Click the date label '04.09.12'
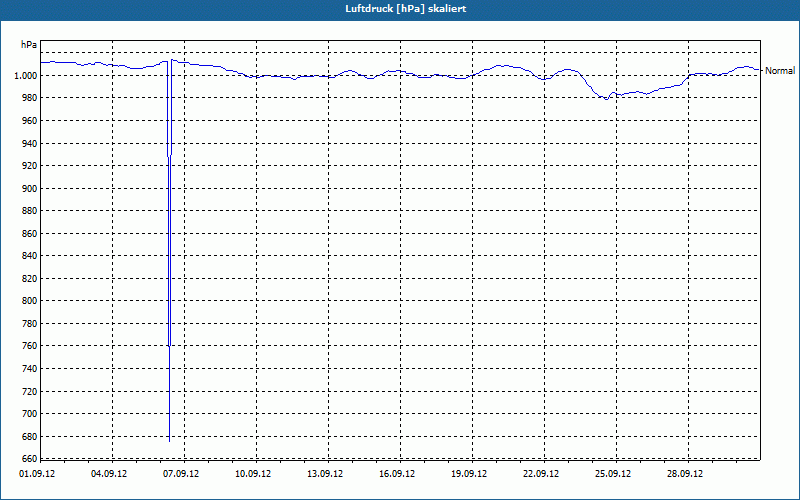Screen dimensions: 800x500 click(x=109, y=474)
